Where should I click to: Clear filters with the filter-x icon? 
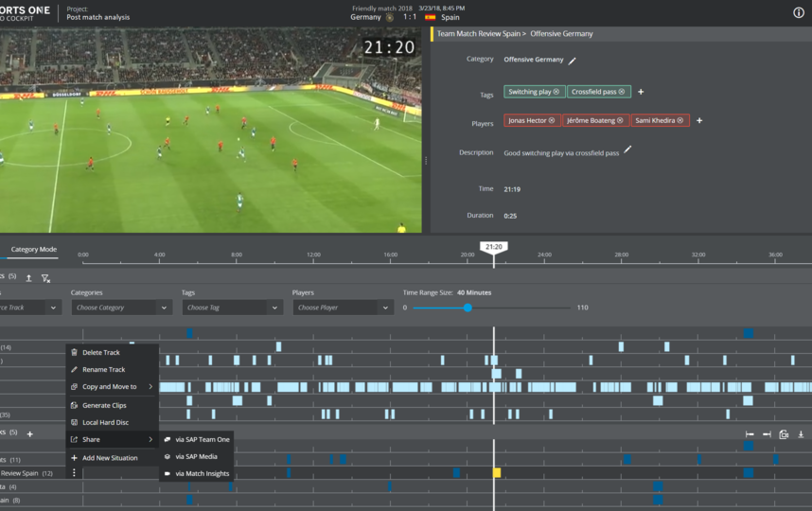45,278
